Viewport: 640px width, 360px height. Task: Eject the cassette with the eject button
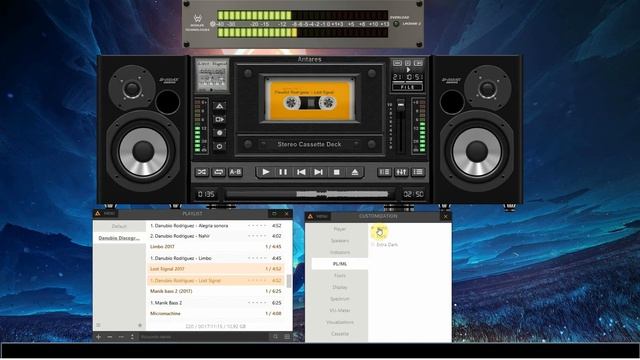(x=355, y=172)
